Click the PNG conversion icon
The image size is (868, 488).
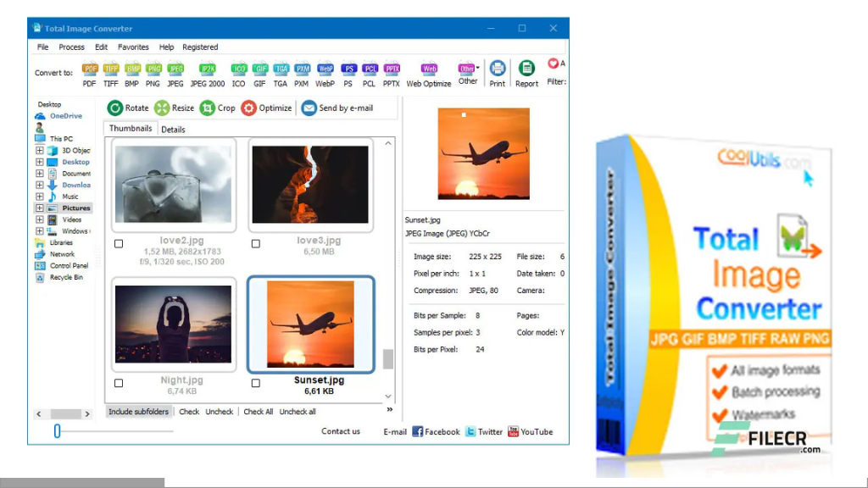click(153, 69)
